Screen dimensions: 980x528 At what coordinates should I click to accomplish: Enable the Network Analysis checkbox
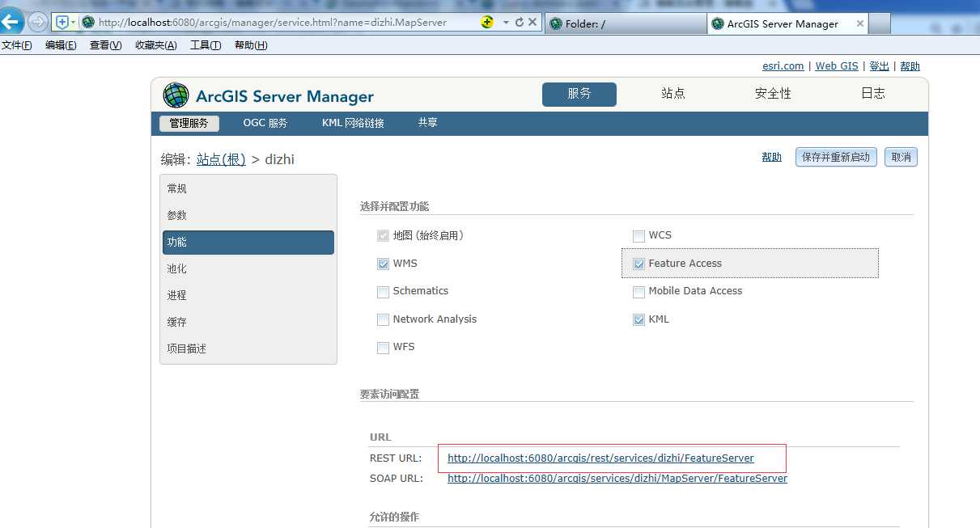click(384, 320)
